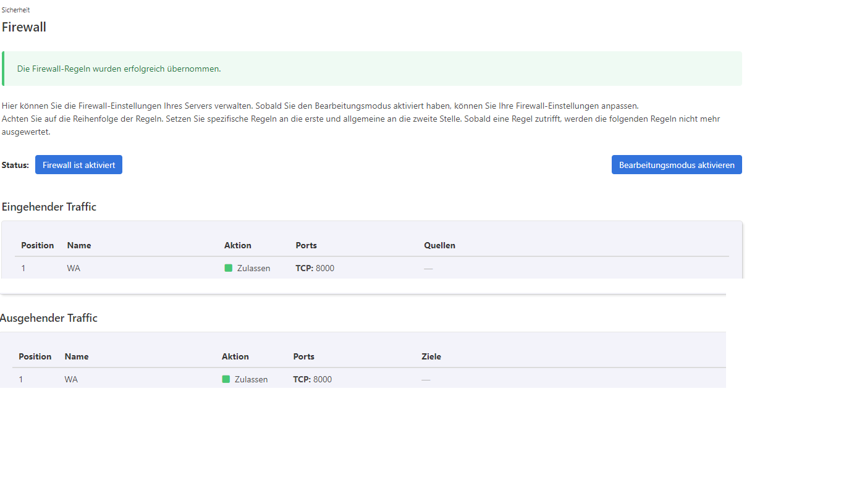Click TCP: 8000 port in incoming rule
The height and width of the screenshot is (504, 849).
pos(315,268)
